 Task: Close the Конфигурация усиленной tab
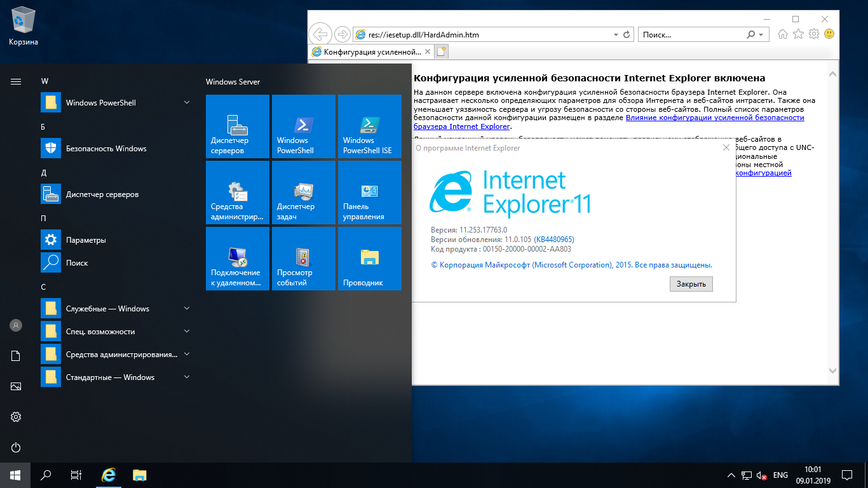pyautogui.click(x=428, y=52)
